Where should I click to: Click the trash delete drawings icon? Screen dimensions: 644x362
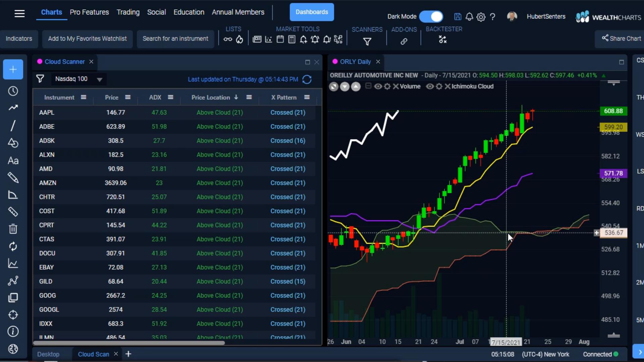[x=13, y=229]
